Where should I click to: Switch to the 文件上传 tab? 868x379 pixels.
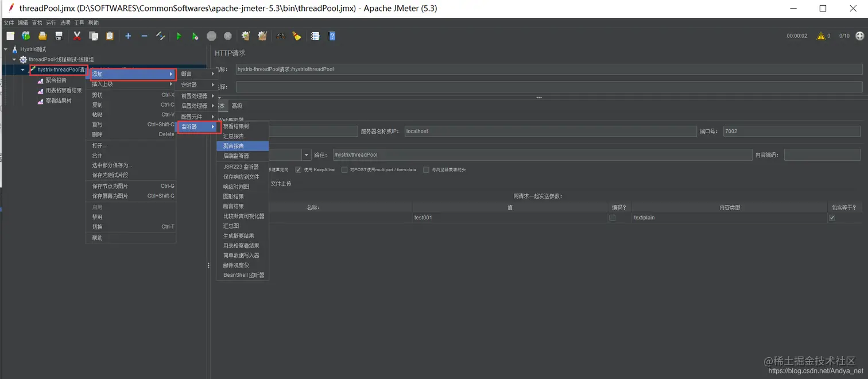point(281,184)
